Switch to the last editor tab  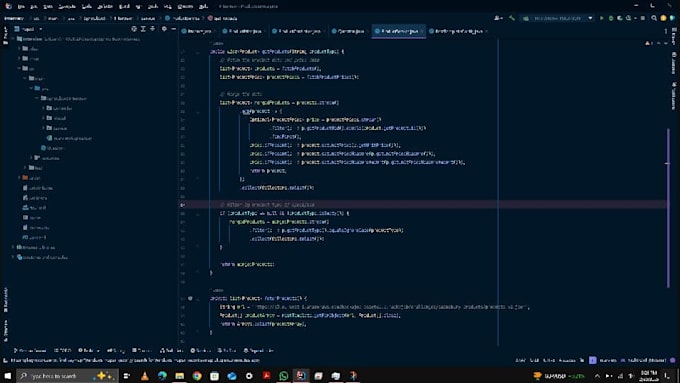tap(458, 31)
